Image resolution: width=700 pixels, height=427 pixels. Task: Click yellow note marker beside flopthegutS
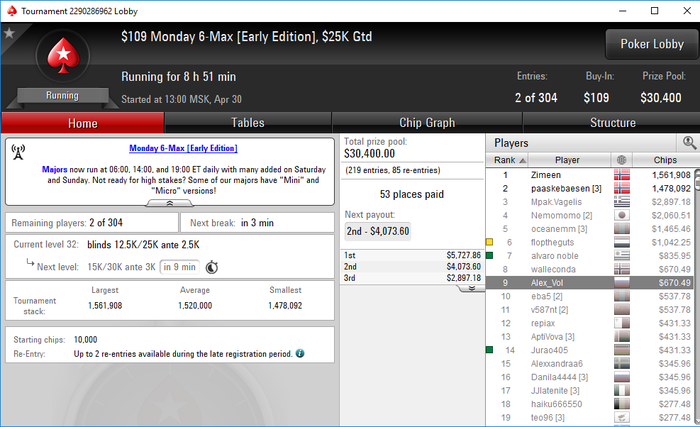489,242
